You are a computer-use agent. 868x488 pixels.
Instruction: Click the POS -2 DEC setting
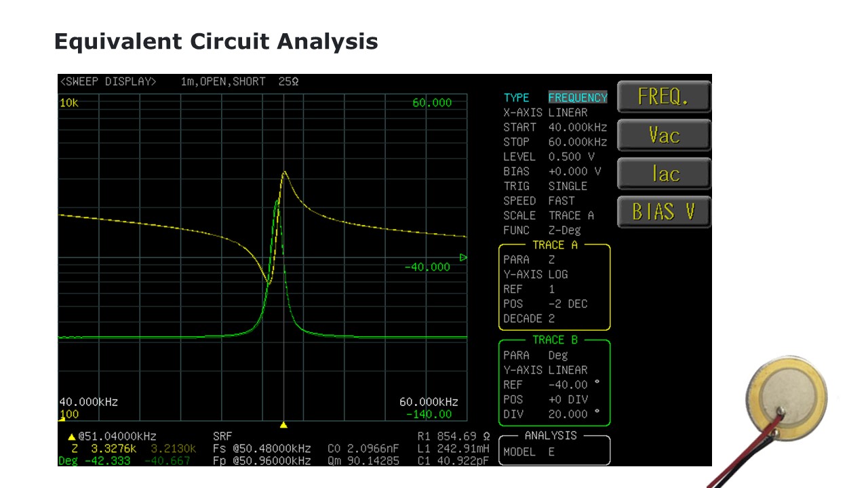(x=545, y=304)
